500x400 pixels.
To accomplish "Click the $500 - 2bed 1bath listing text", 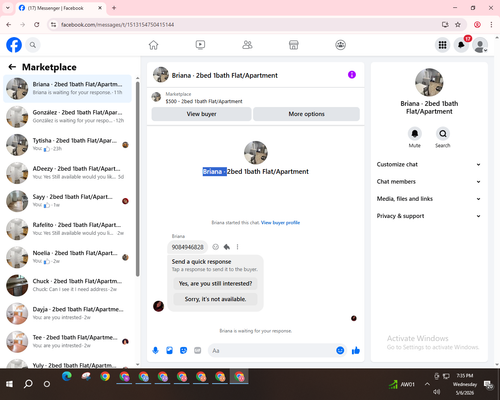I will coord(204,101).
